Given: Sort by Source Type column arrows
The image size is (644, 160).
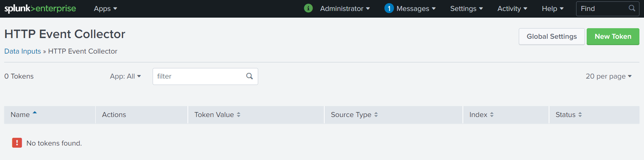Looking at the screenshot, I should pos(376,115).
